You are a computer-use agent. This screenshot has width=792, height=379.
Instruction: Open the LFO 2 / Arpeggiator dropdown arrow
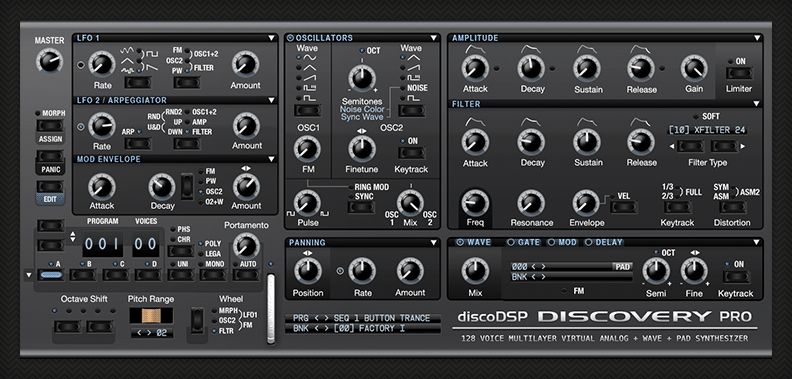271,101
